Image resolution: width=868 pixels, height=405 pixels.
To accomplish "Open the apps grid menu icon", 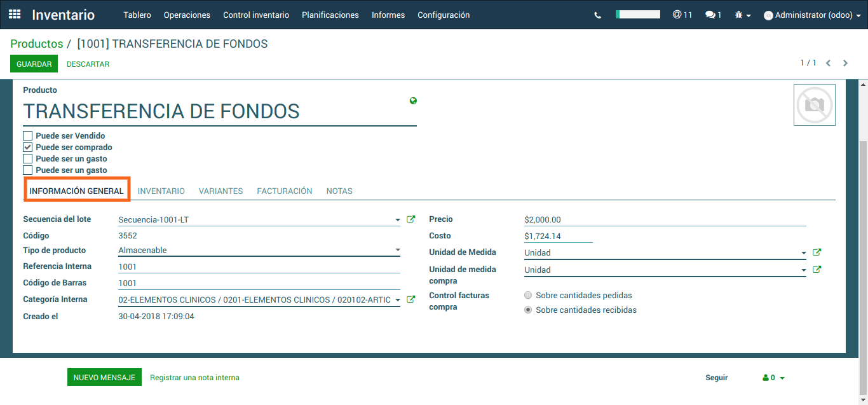I will (15, 15).
